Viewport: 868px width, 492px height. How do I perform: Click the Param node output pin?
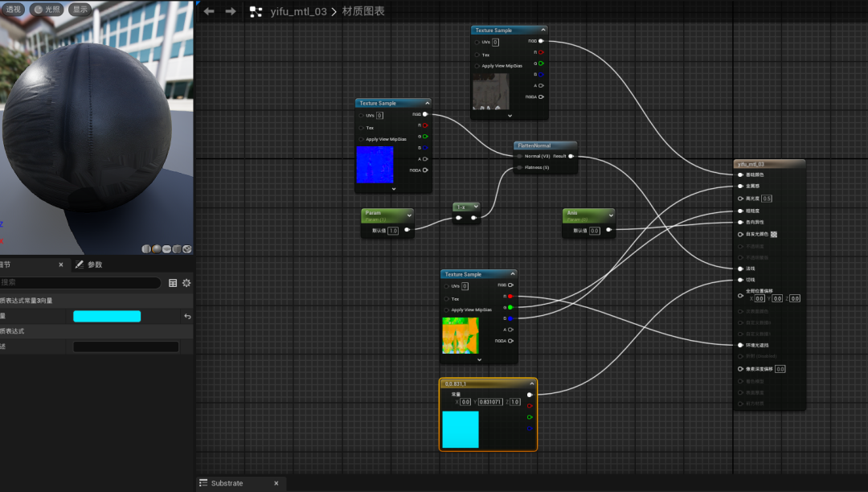(407, 230)
